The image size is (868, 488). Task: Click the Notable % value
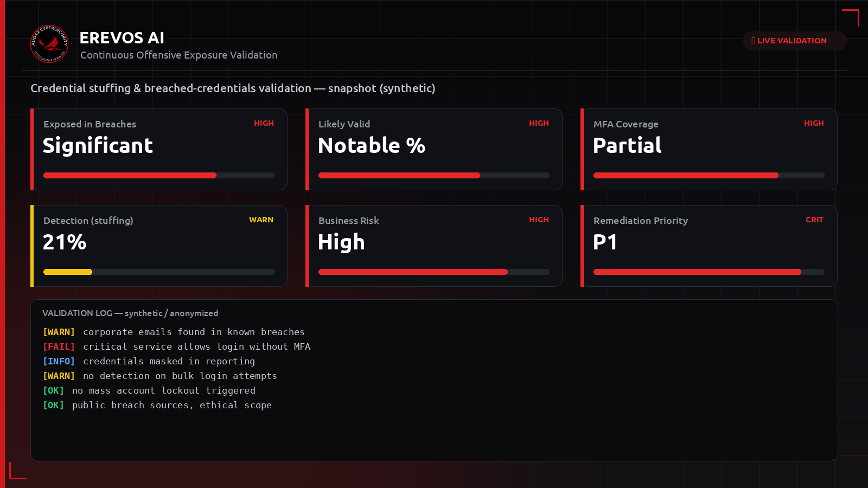tap(372, 145)
